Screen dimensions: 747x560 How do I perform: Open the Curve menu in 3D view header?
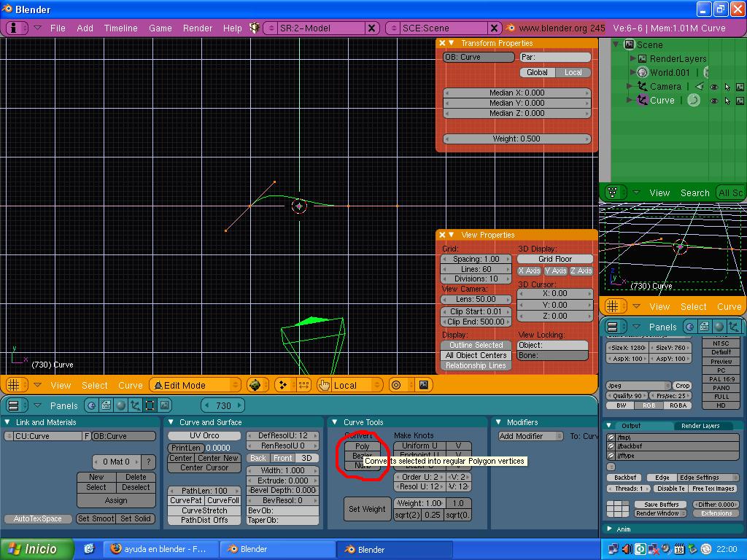click(x=130, y=385)
